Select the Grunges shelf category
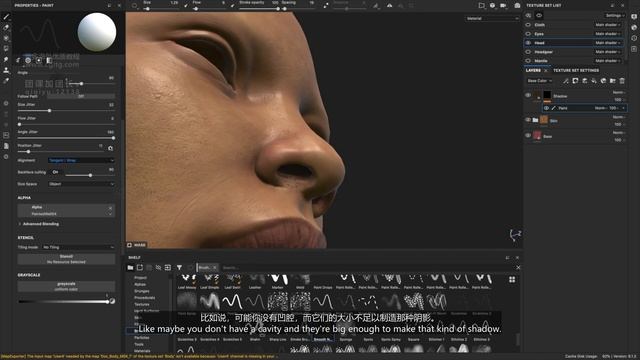This screenshot has height=360, width=640. pyautogui.click(x=142, y=291)
